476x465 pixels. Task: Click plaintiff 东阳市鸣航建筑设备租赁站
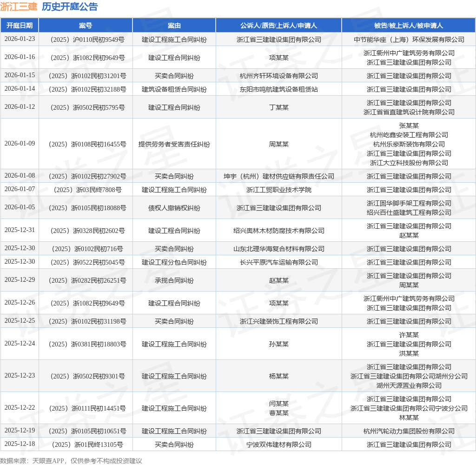(279, 89)
